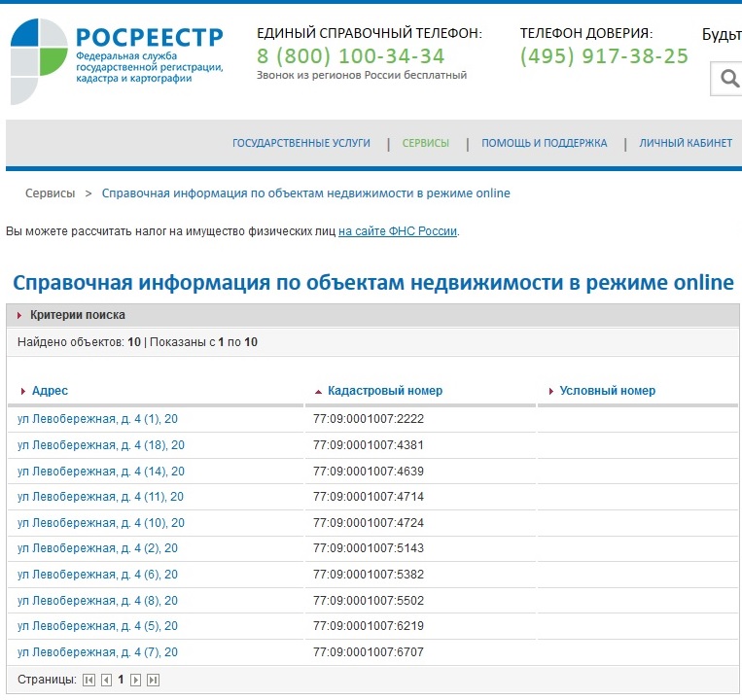Jump to last results page
This screenshot has height=700, width=742.
[153, 681]
